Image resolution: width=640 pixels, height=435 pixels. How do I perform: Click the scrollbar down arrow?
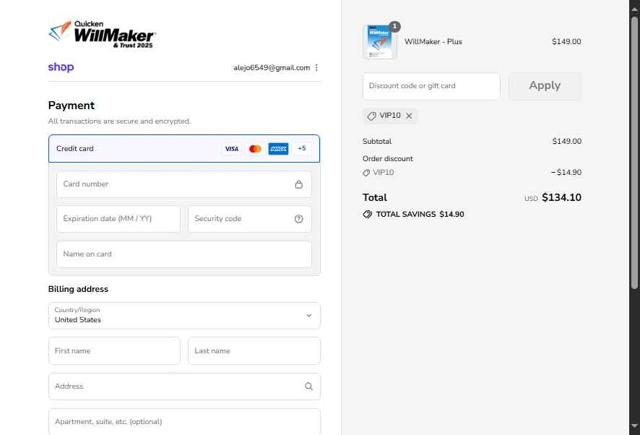pos(634,426)
